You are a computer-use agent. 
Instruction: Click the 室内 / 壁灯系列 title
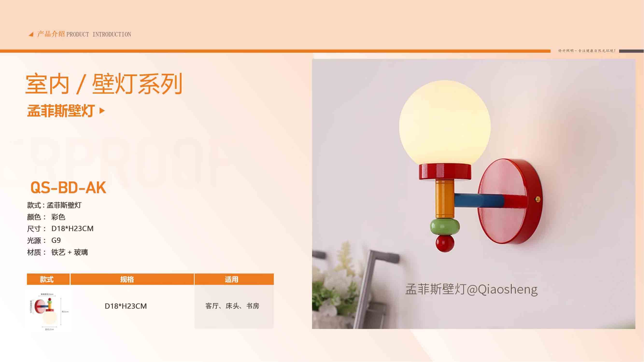tap(104, 84)
